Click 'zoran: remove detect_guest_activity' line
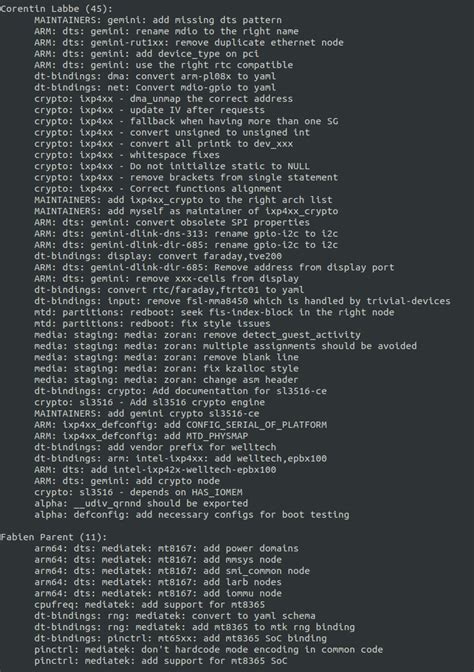 [x=197, y=334]
